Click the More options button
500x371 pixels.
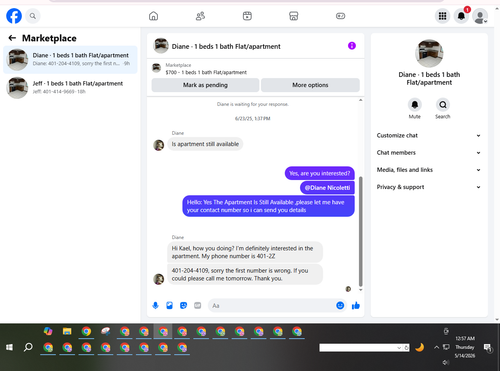click(310, 85)
